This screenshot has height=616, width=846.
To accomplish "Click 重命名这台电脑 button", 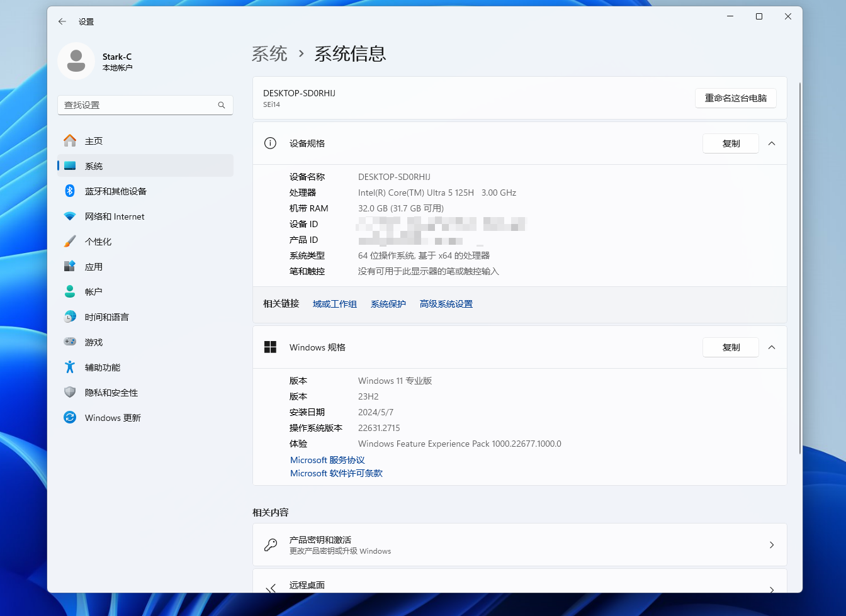I will tap(736, 98).
